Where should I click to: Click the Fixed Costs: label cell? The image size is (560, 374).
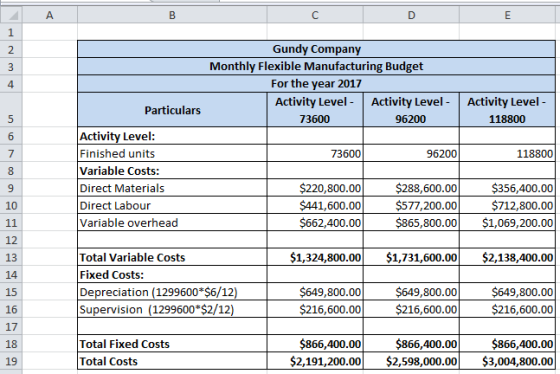click(x=172, y=275)
